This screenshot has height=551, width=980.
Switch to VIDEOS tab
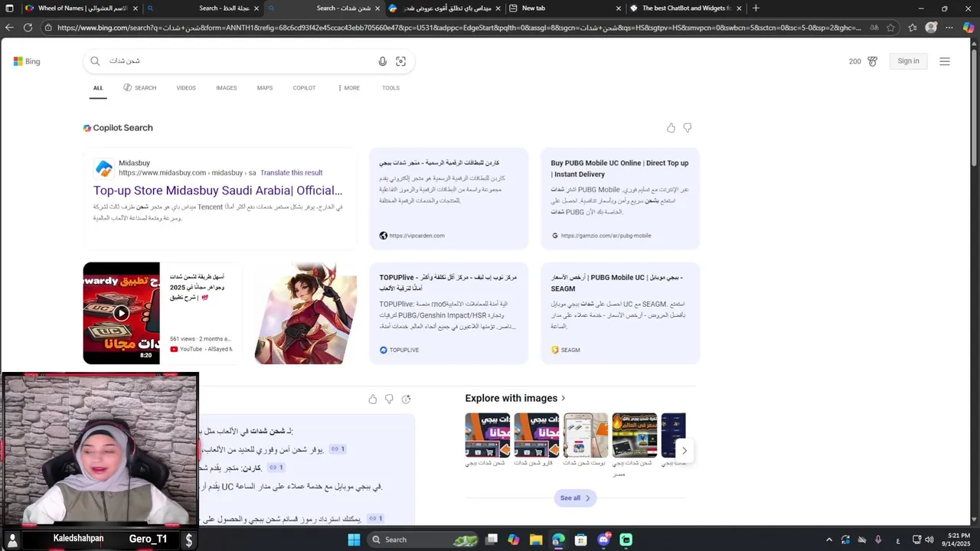(x=186, y=88)
